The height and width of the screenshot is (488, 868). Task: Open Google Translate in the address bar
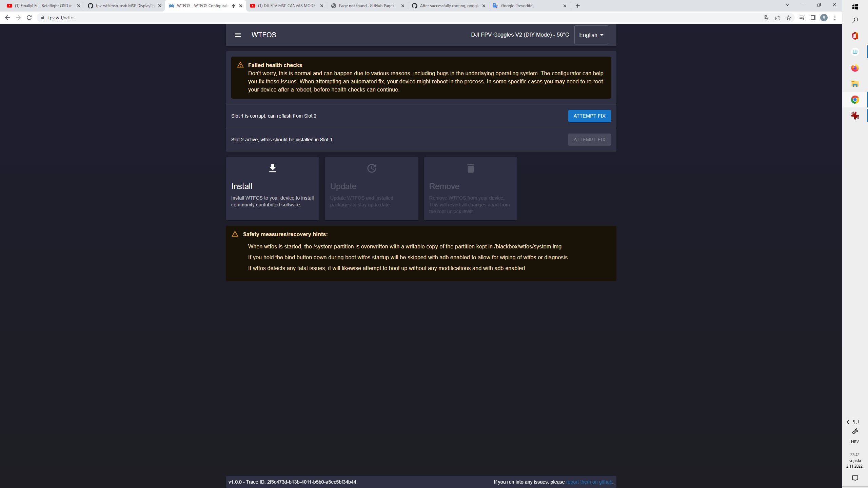[767, 17]
